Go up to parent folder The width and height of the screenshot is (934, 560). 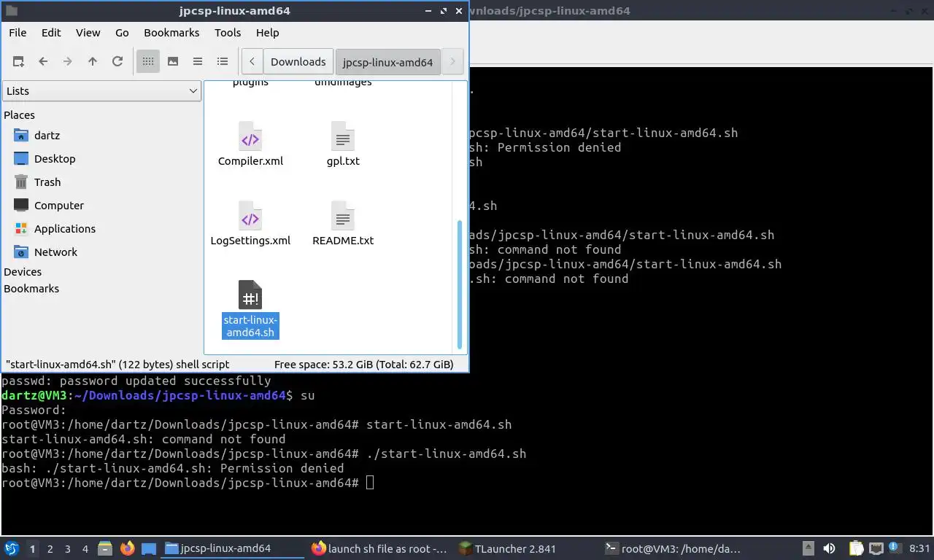tap(93, 62)
